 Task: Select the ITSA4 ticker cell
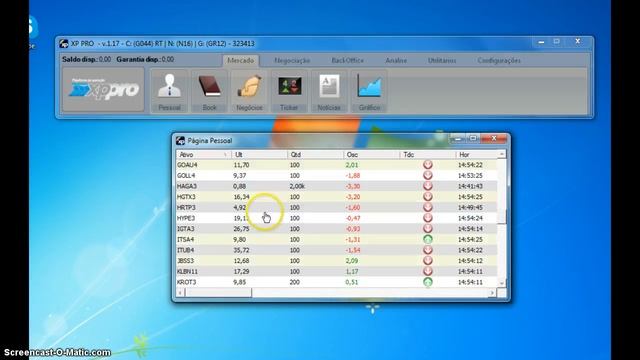tap(186, 239)
